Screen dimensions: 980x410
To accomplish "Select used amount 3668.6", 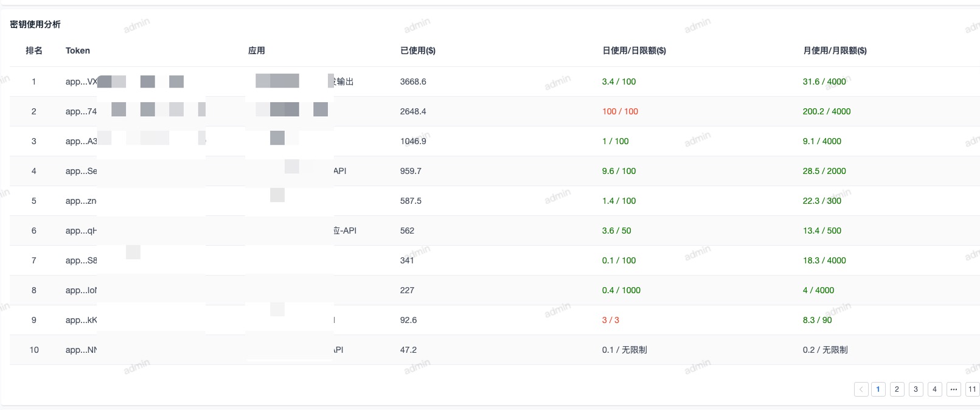I will point(413,82).
